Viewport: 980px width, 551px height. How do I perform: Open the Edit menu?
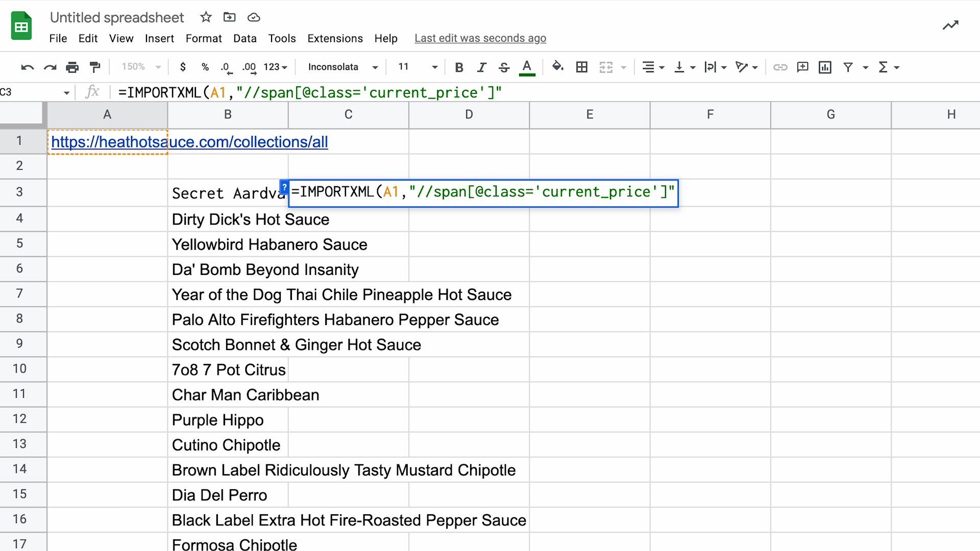click(88, 38)
